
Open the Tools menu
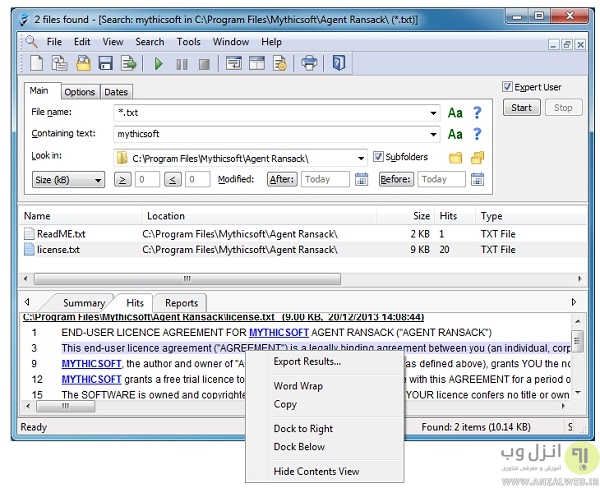point(188,42)
